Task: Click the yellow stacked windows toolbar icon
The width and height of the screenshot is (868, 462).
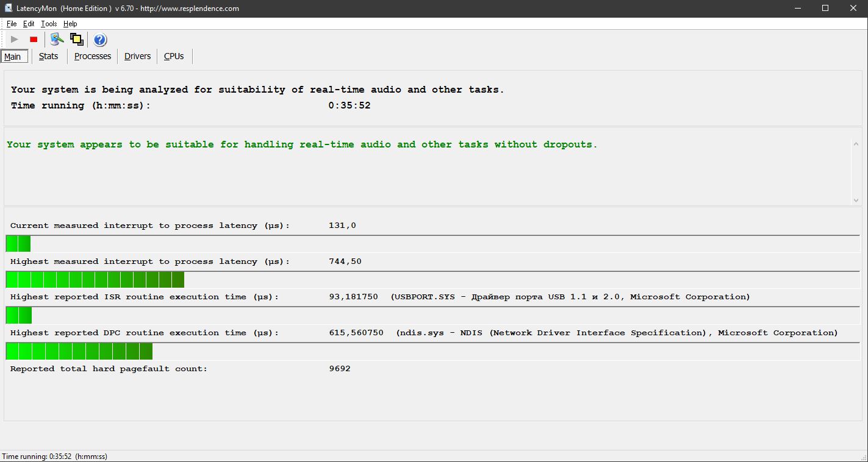Action: tap(77, 40)
